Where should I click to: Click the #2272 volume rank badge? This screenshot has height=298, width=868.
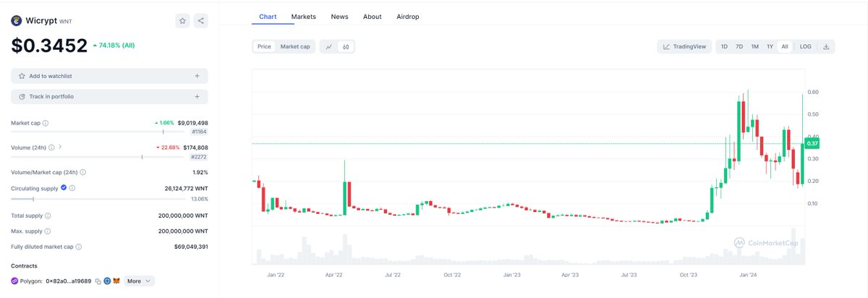(199, 156)
